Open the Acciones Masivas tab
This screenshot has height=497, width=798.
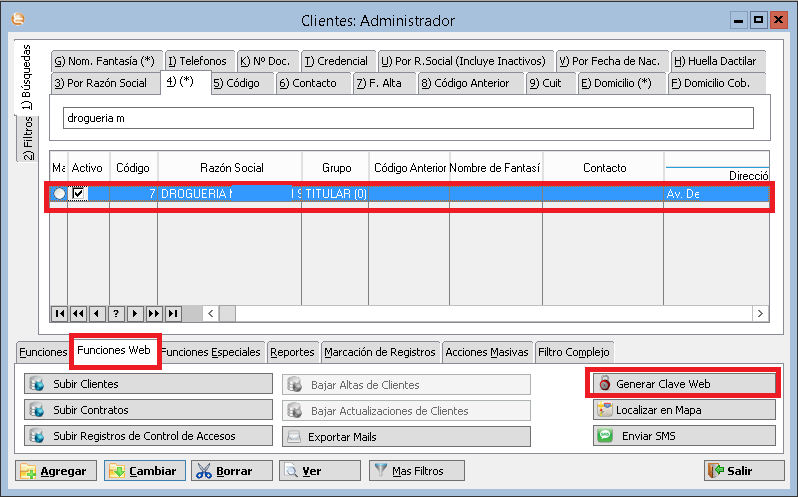click(487, 352)
